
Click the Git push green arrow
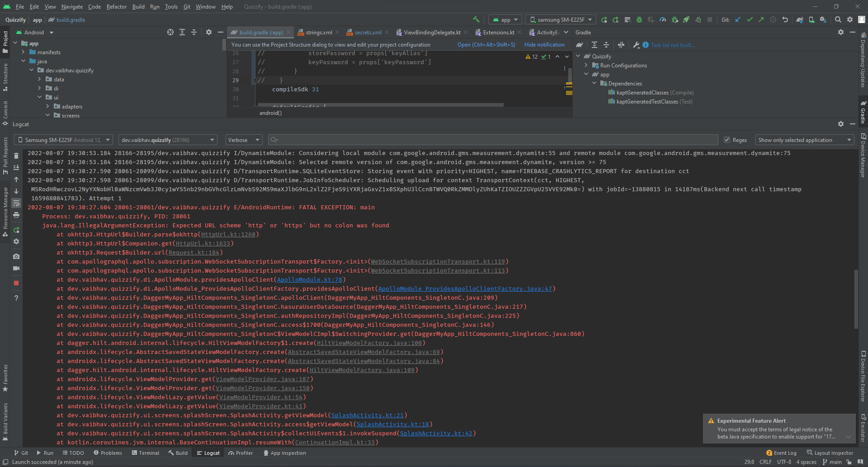tap(761, 19)
